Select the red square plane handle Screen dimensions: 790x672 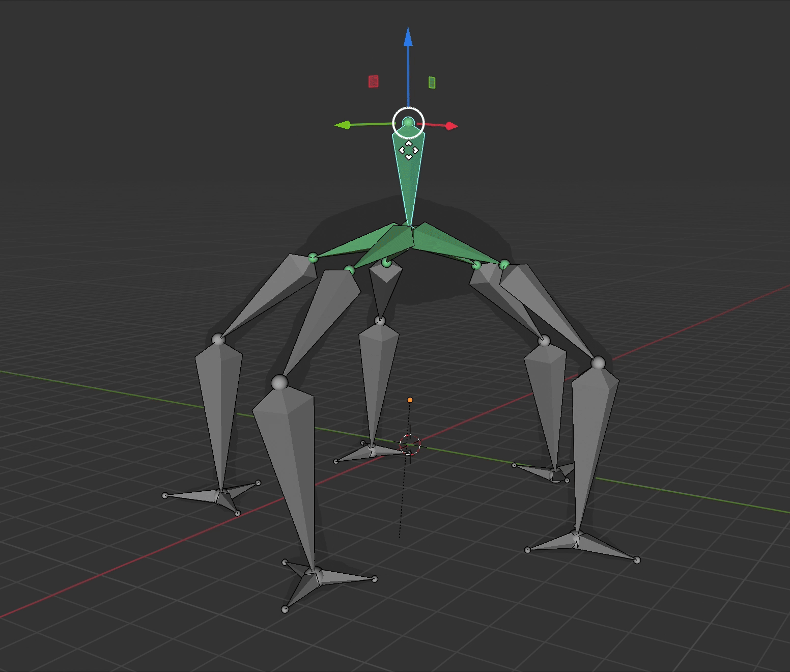tap(373, 81)
